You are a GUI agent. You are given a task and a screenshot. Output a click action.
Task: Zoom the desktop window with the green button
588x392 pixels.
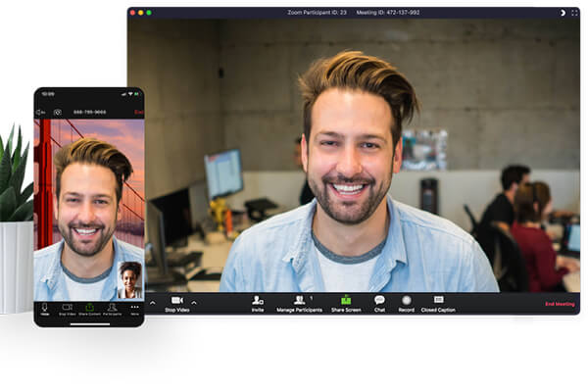(x=149, y=13)
